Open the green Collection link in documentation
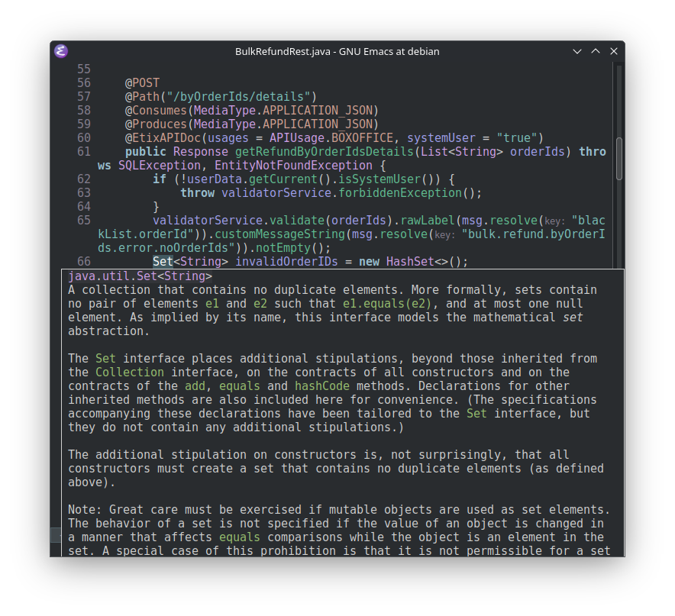The width and height of the screenshot is (675, 616). click(129, 373)
